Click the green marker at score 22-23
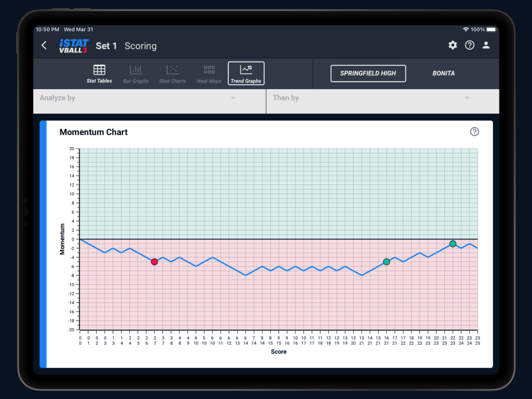Image resolution: width=532 pixels, height=399 pixels. pos(453,244)
